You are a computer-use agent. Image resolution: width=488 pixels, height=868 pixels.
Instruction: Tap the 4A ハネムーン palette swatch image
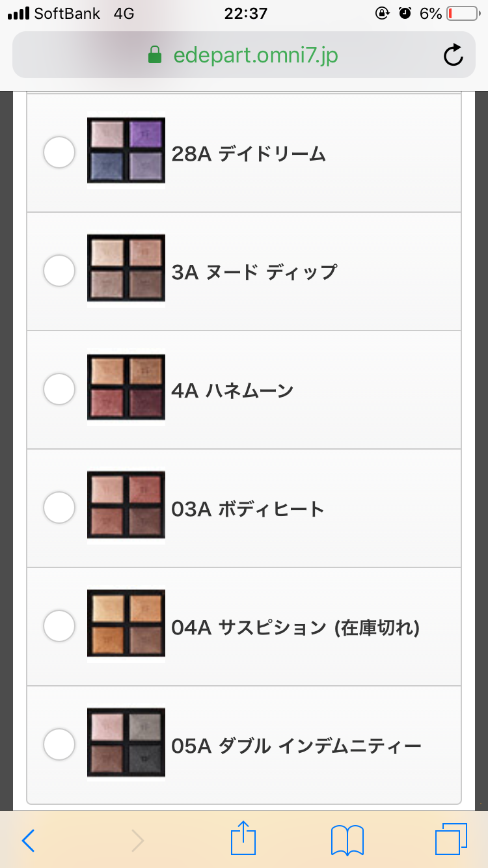pyautogui.click(x=126, y=387)
